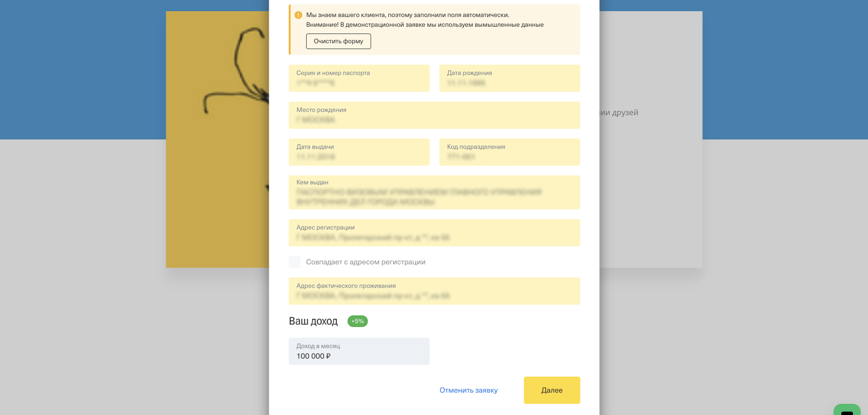Tick 'Совпадает с адресом регистрации' checkbox
The height and width of the screenshot is (415, 868).
point(295,262)
